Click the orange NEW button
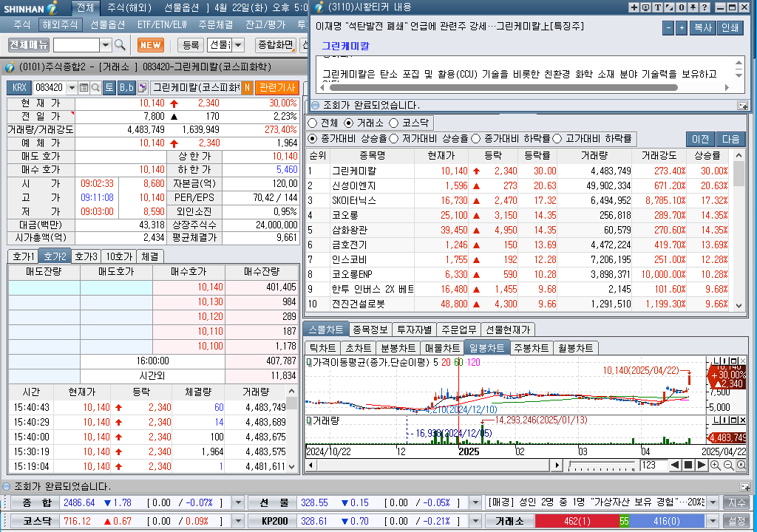Screen dimensions: 757x532 click(151, 45)
